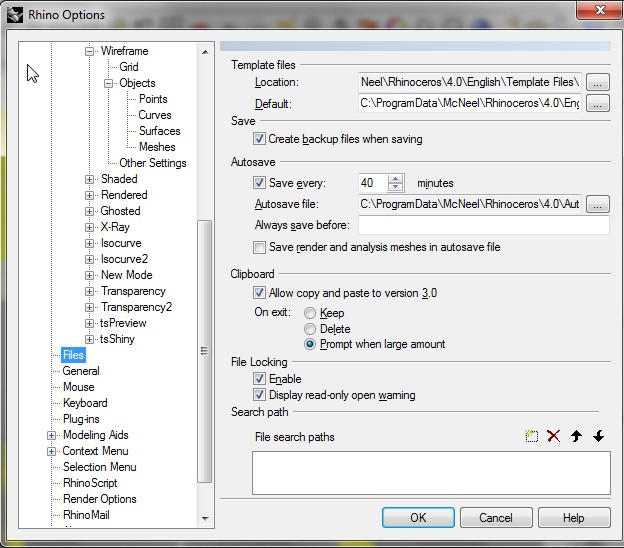Click the Cancel button

496,517
